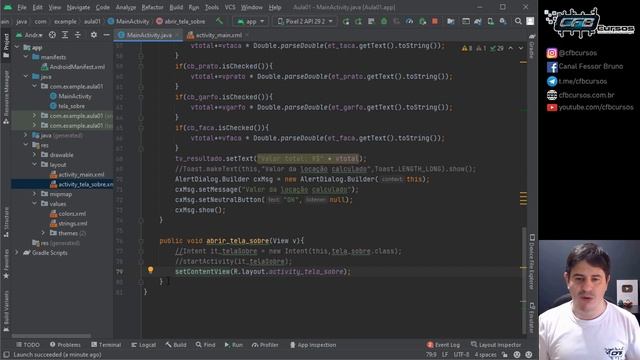Click Expand All icon in project panel

(65, 35)
